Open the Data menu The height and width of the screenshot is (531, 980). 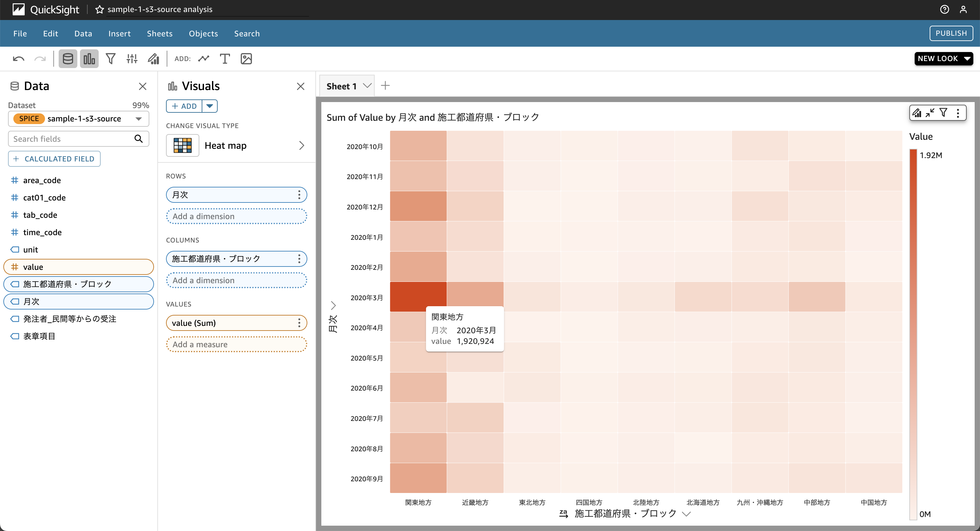pyautogui.click(x=83, y=33)
